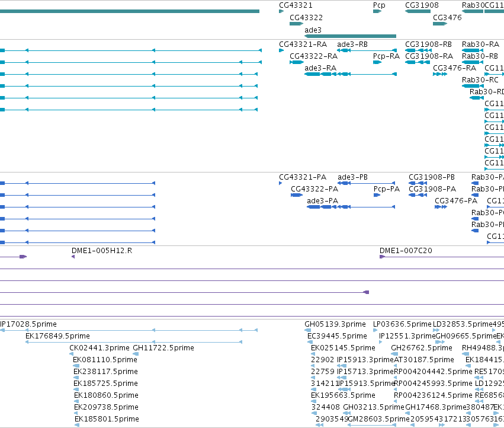504x428 pixels.
Task: Select the IP17028.5prime EST label
Action: coord(28,324)
